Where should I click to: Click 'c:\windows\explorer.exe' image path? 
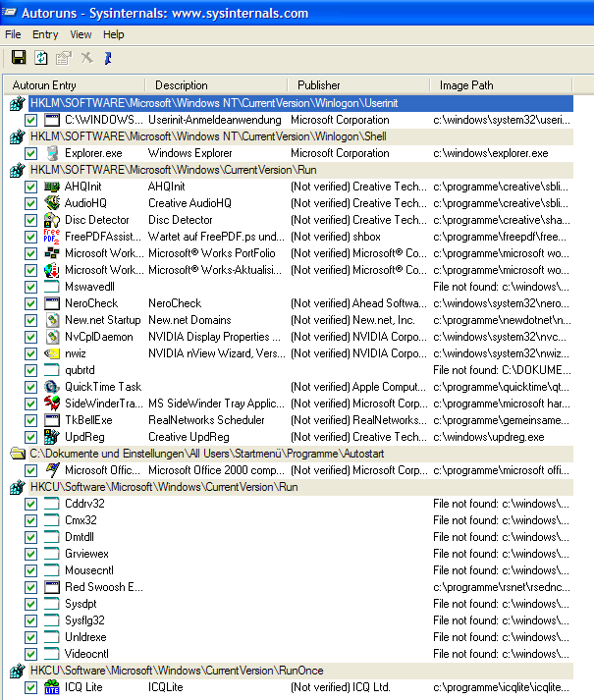(x=490, y=153)
